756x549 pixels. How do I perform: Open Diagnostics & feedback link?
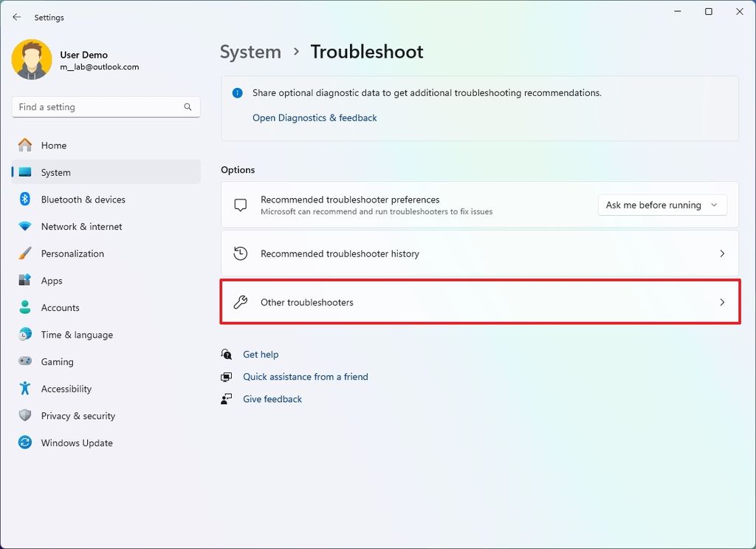pos(315,117)
